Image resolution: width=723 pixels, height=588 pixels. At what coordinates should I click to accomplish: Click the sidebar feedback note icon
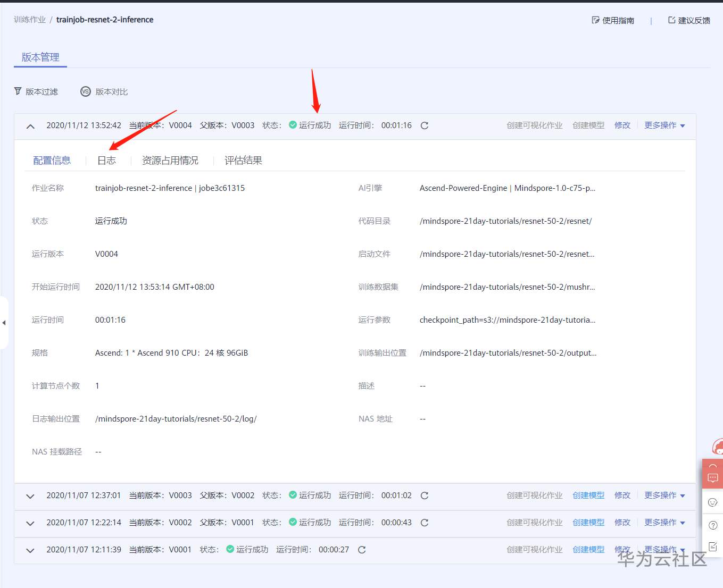click(x=713, y=547)
